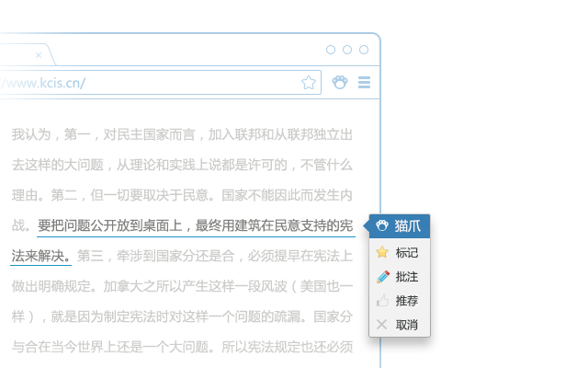This screenshot has height=368, width=588.
Task: Click the pencil icon beside 批注
Action: click(x=383, y=277)
